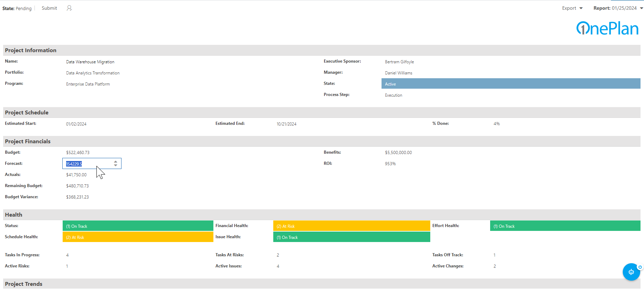This screenshot has height=290, width=644.
Task: Click the Estimated End date 10/21/2024
Action: 286,124
